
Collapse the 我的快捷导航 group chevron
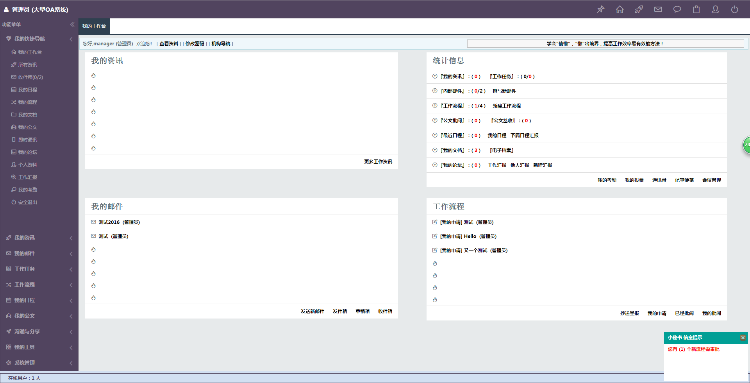pos(71,39)
